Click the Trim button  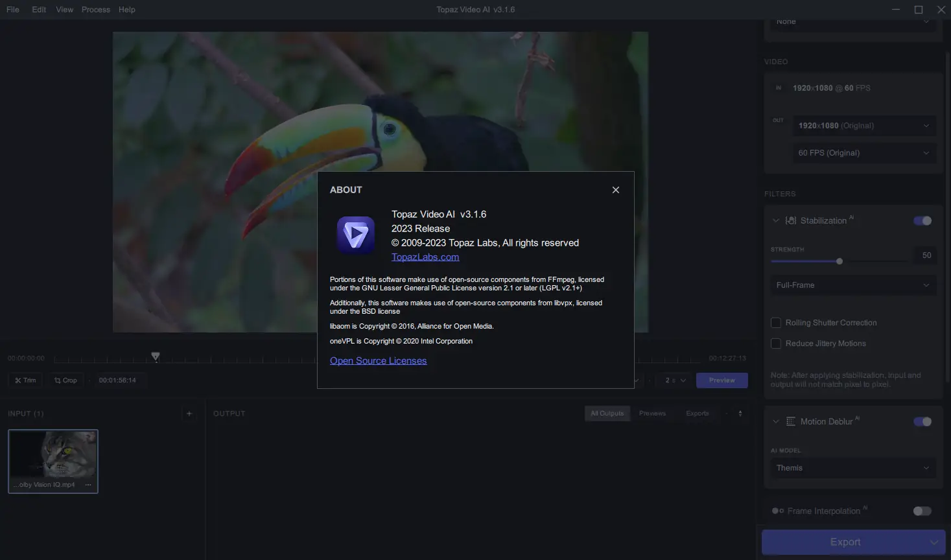(25, 380)
